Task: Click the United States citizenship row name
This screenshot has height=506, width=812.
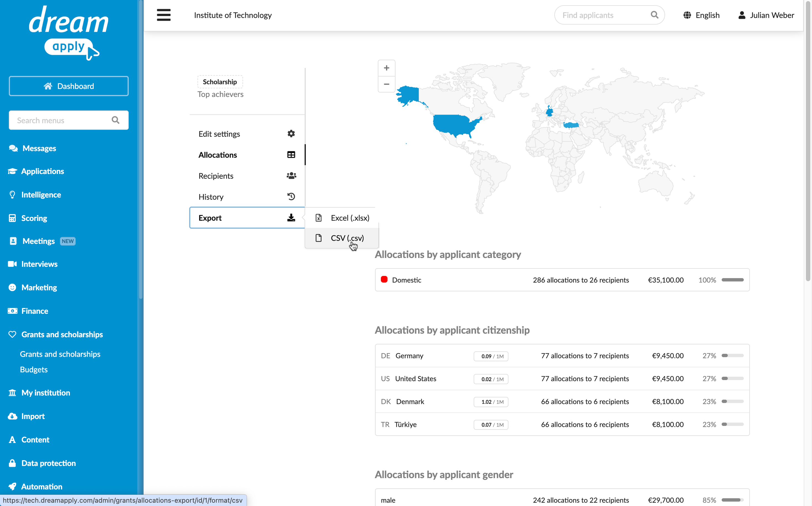Action: (x=416, y=378)
